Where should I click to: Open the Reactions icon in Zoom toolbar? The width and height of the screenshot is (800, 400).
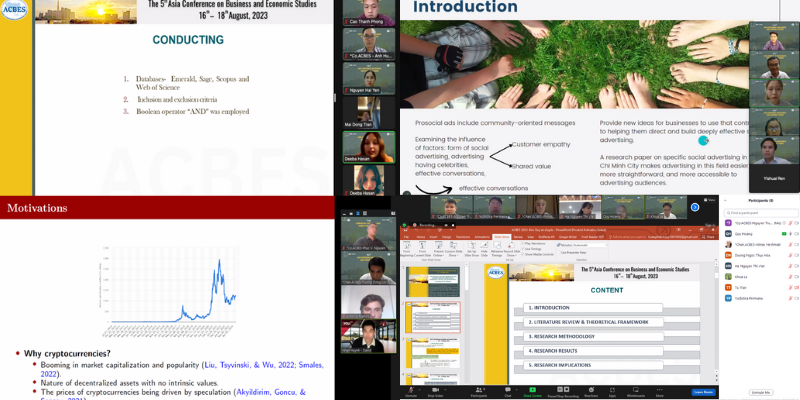pos(591,390)
